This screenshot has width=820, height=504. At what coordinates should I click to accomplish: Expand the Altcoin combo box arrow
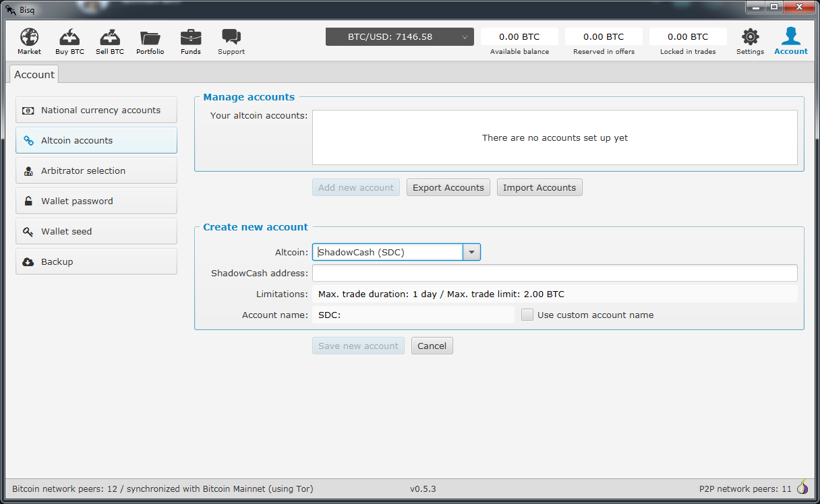pyautogui.click(x=471, y=253)
